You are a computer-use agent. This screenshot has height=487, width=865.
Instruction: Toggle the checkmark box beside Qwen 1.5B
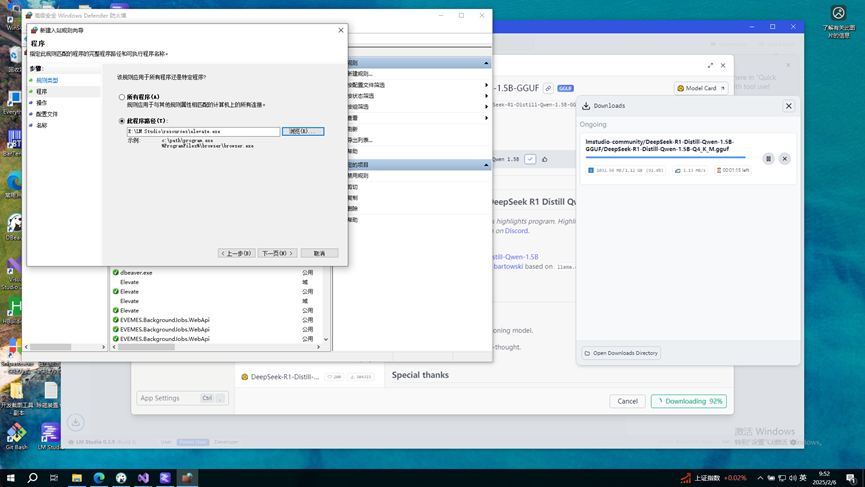pyautogui.click(x=530, y=159)
